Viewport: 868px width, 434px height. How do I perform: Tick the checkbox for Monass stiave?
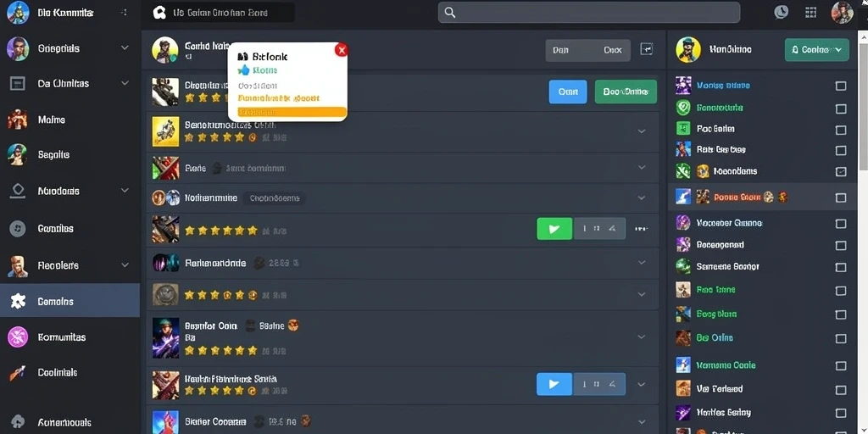point(840,86)
